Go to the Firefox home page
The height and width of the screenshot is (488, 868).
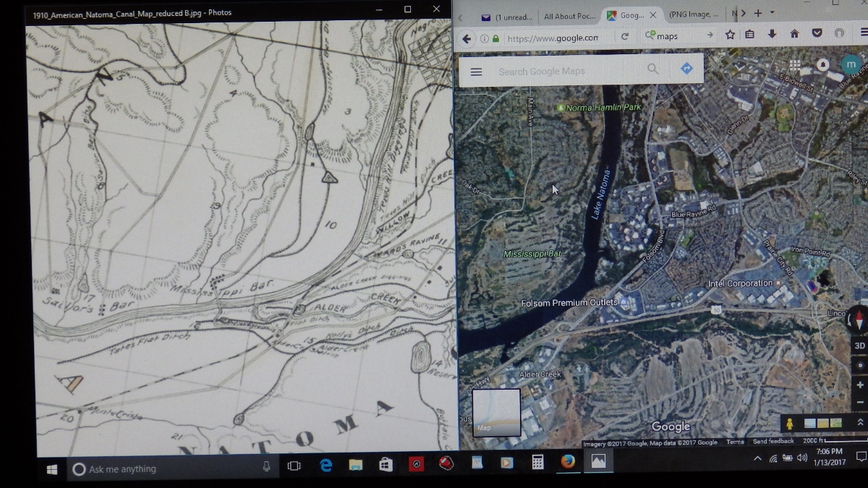[794, 33]
